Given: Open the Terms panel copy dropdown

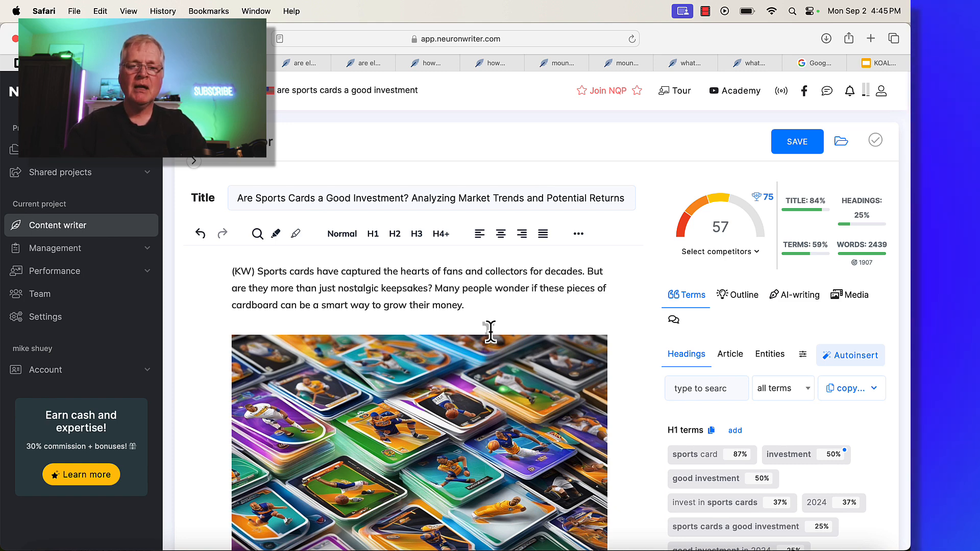Looking at the screenshot, I should tap(874, 388).
